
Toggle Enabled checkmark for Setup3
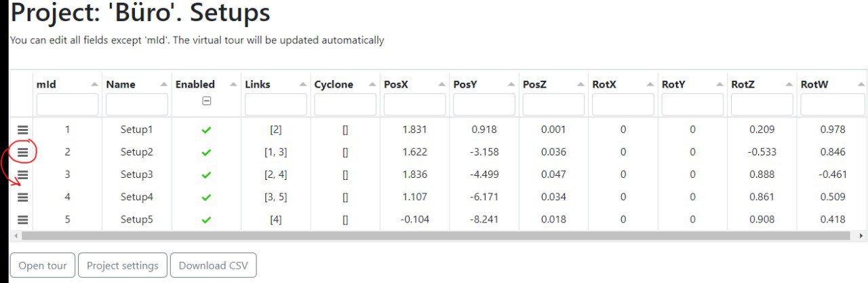[206, 174]
